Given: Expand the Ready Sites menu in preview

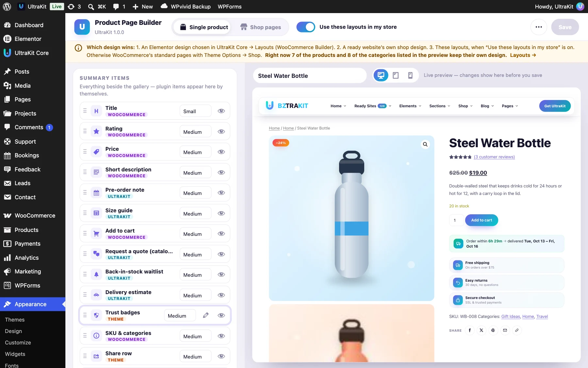Looking at the screenshot, I should click(x=373, y=106).
